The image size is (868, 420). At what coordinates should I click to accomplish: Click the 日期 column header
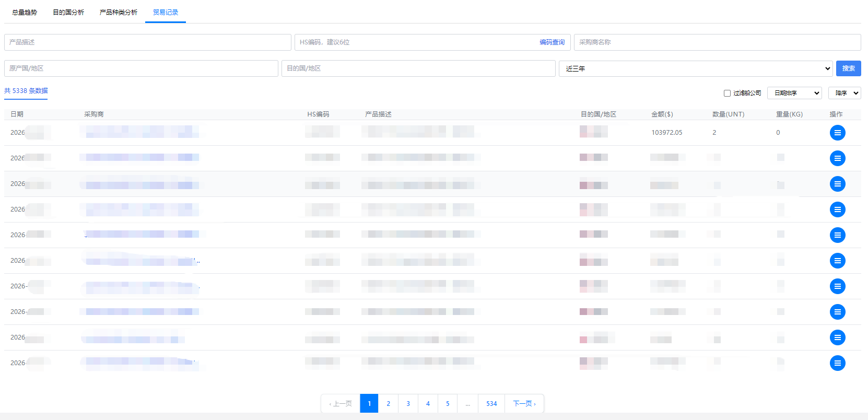point(17,114)
